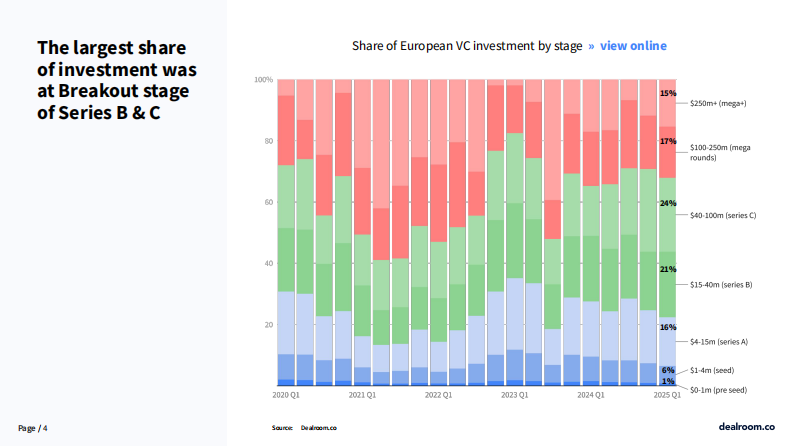Click the double chevron before view online
The width and height of the screenshot is (793, 446).
click(591, 46)
